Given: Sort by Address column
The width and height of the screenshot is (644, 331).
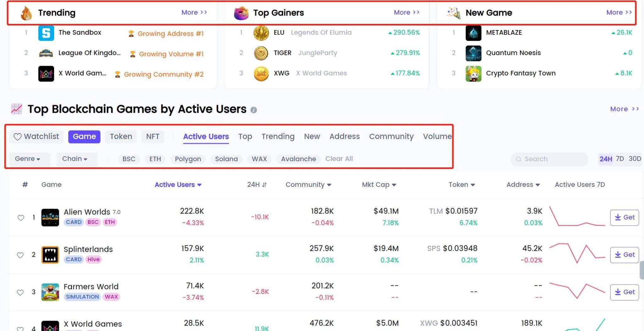Looking at the screenshot, I should 523,185.
